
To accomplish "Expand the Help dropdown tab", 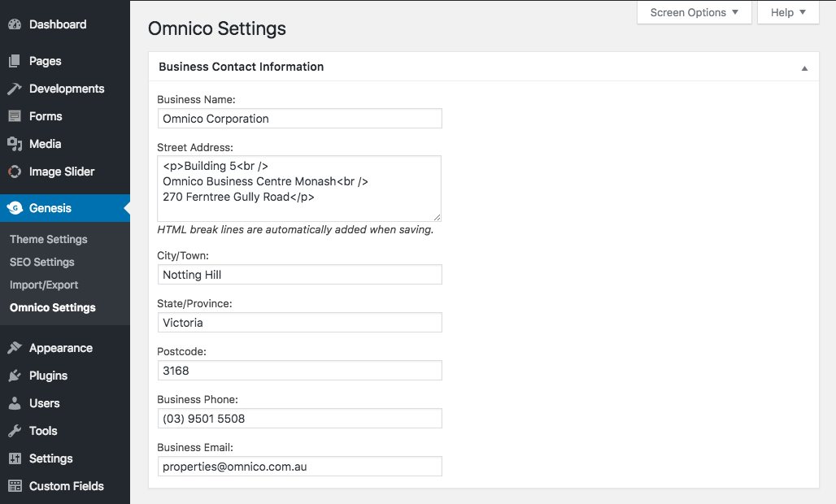I will 788,12.
